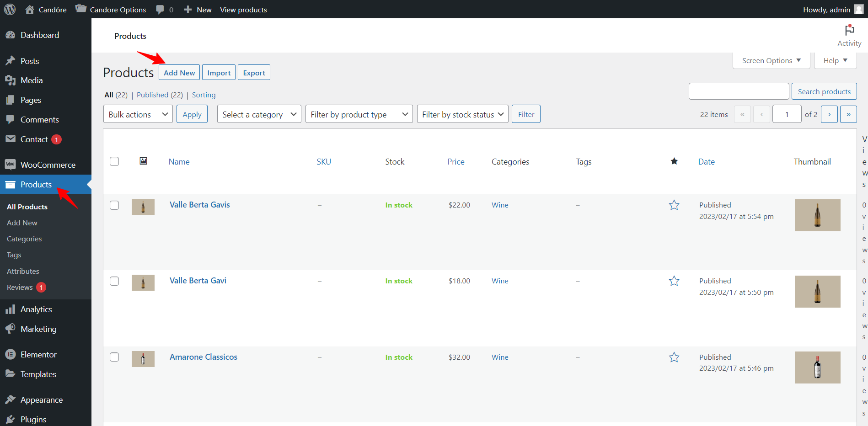Image resolution: width=868 pixels, height=426 pixels.
Task: Check the Valle Berta Gavis row checkbox
Action: click(114, 205)
